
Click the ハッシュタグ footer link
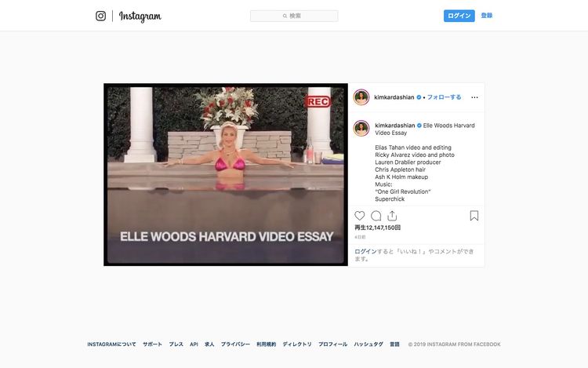tap(368, 344)
